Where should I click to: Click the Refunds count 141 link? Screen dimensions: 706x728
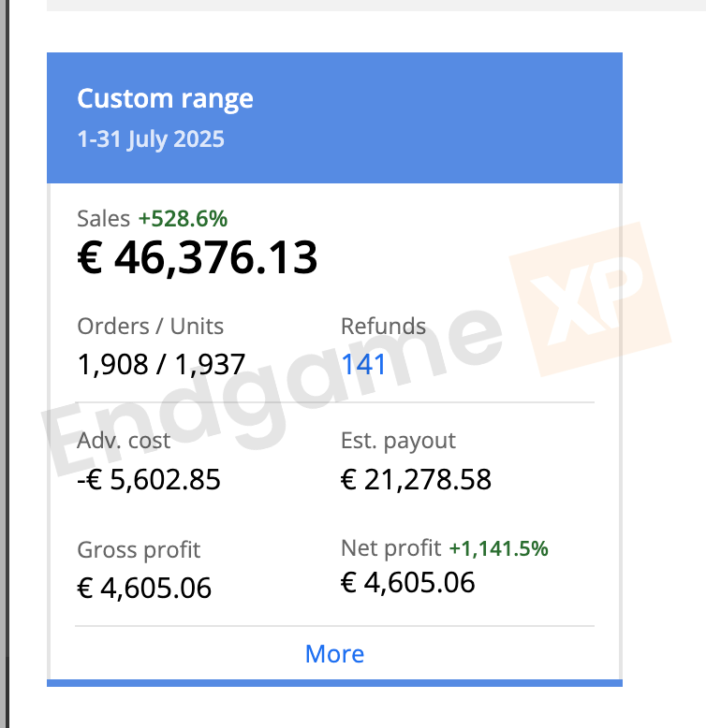click(364, 363)
